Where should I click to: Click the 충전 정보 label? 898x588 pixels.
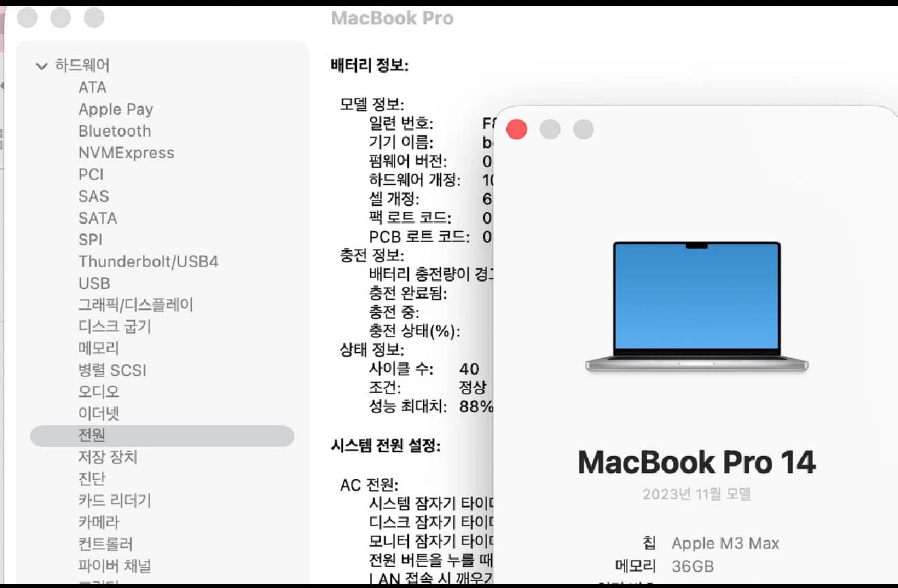coord(372,256)
